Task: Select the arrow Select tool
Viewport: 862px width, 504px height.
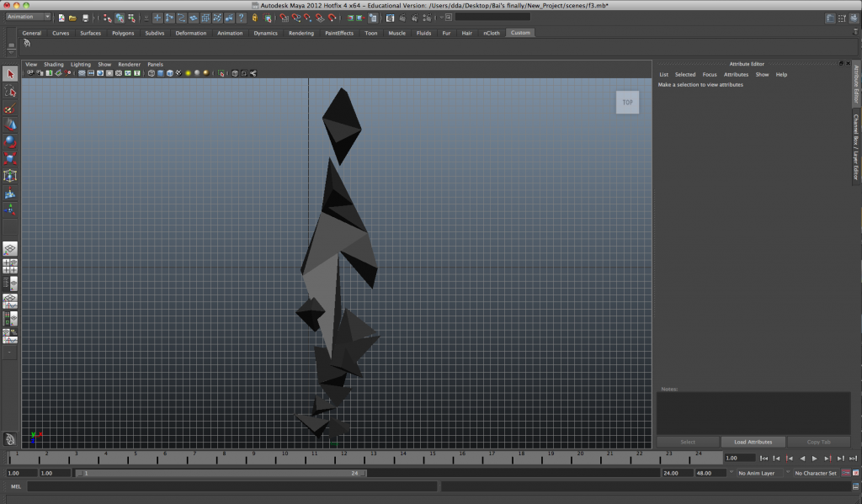Action: tap(10, 74)
